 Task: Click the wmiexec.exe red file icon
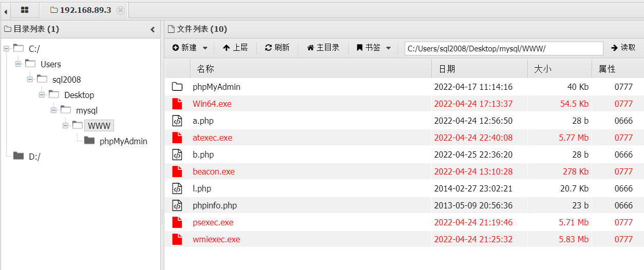coord(177,239)
